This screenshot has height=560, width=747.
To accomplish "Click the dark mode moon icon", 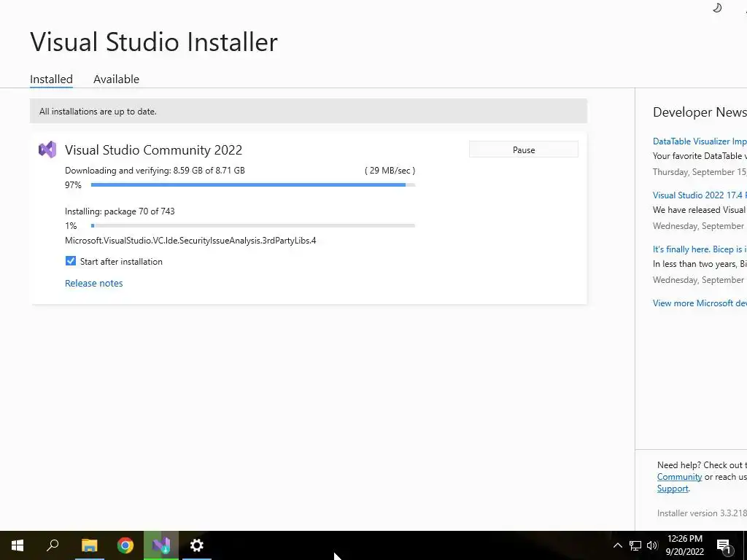I will [717, 7].
